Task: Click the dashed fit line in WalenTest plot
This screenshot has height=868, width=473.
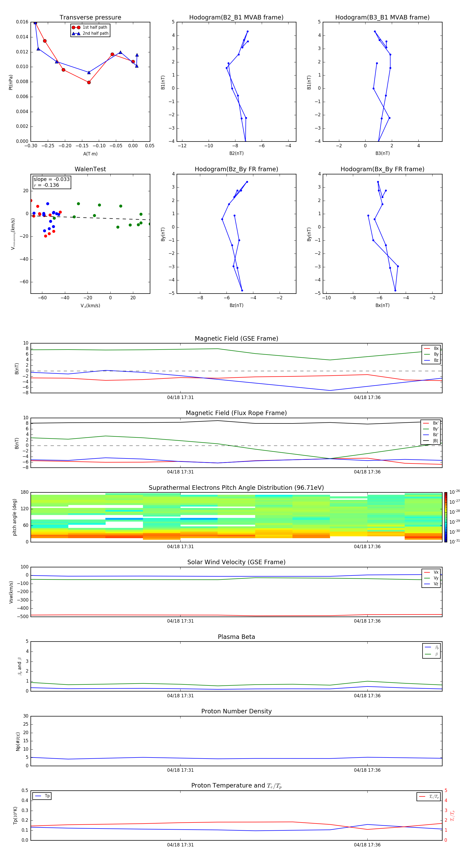Action: tap(90, 218)
